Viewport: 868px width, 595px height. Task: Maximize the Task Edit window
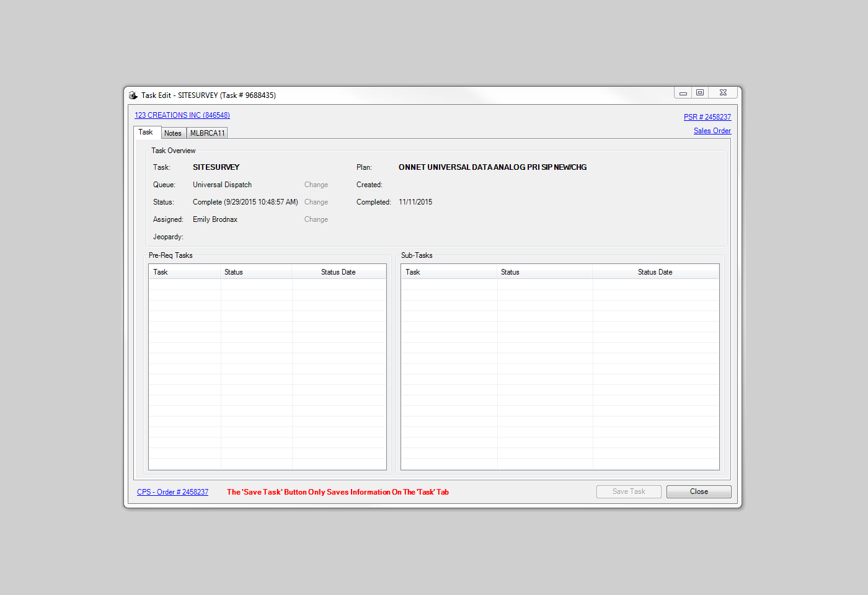[700, 93]
